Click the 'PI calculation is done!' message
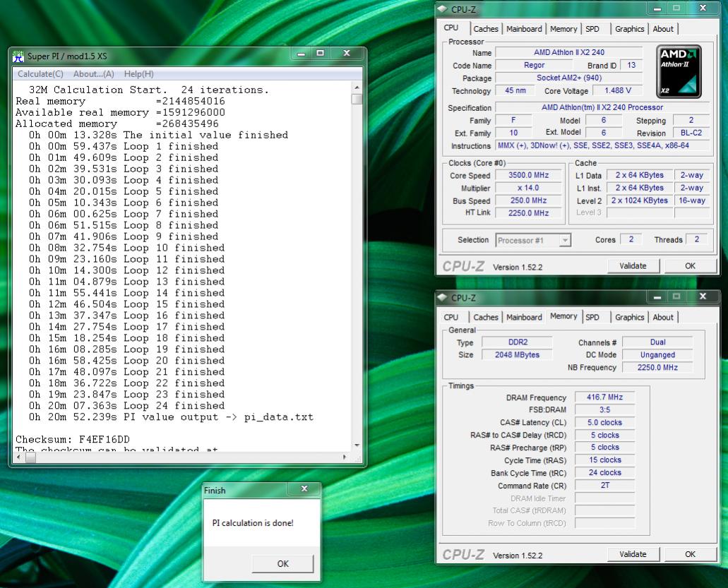 [x=253, y=522]
